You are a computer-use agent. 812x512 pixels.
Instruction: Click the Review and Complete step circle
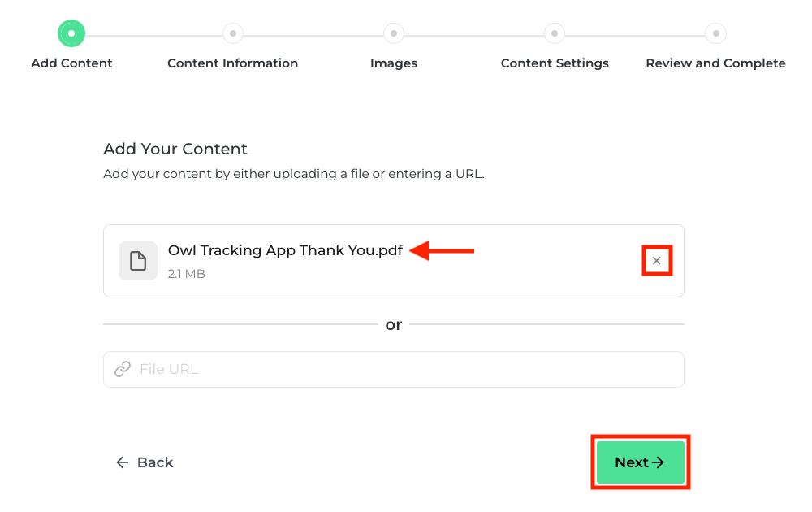[715, 33]
